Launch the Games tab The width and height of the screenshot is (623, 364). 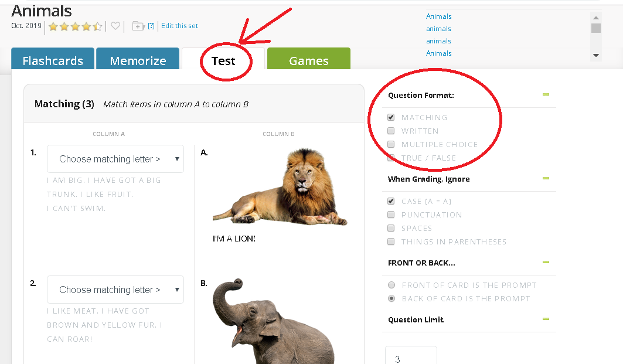(308, 60)
